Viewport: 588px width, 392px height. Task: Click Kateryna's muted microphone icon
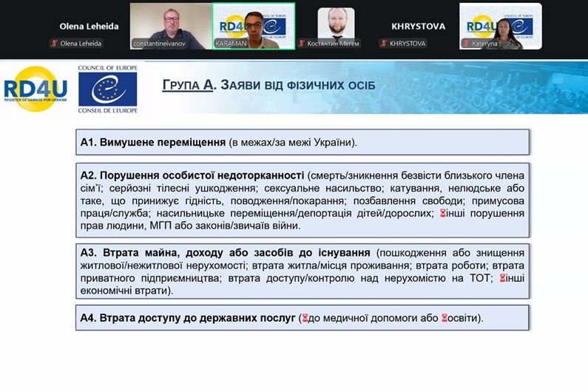pyautogui.click(x=466, y=44)
